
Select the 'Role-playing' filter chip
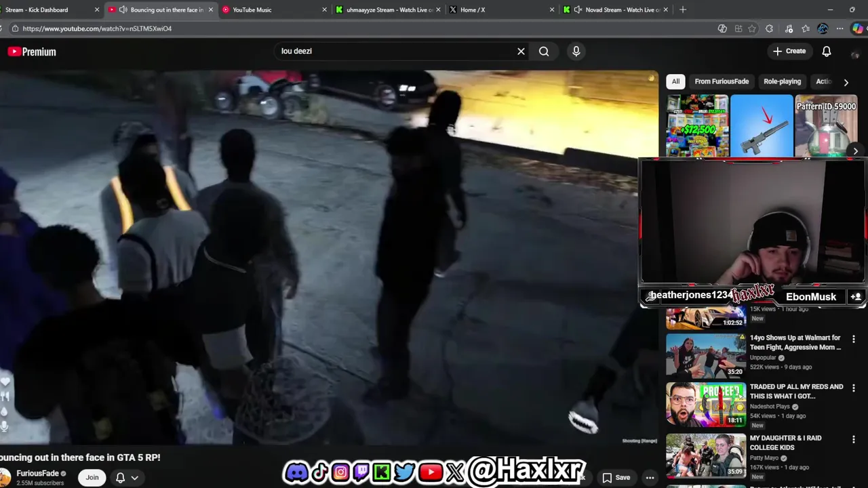point(782,81)
